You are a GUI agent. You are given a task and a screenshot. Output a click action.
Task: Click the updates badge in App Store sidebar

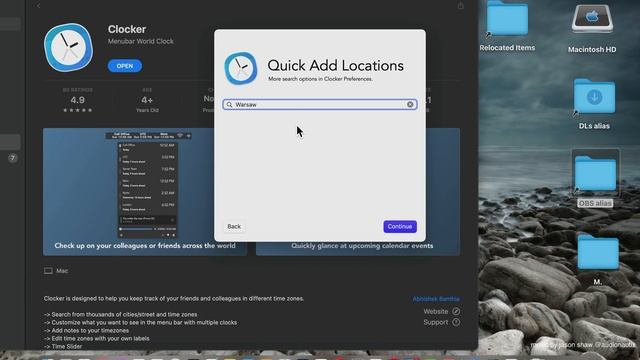click(13, 158)
